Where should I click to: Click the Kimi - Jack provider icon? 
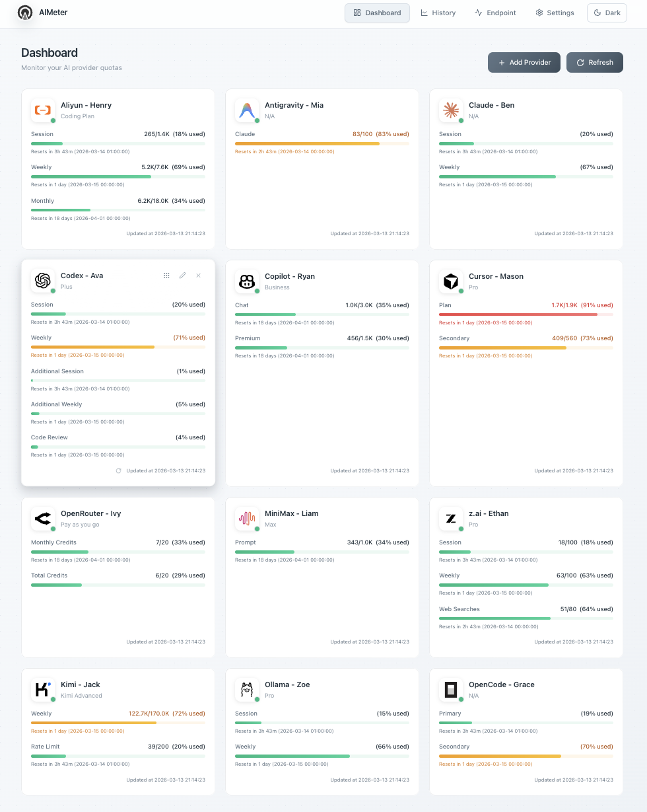tap(43, 690)
